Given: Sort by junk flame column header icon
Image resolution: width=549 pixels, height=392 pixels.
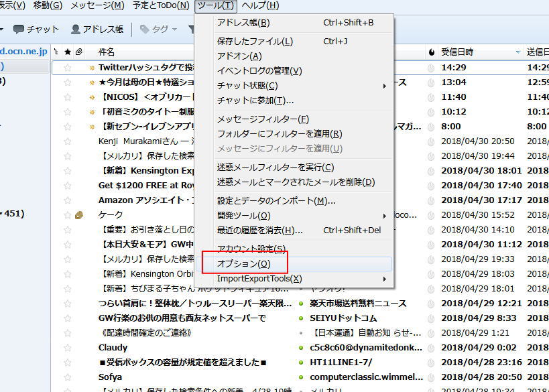Looking at the screenshot, I should tap(432, 52).
